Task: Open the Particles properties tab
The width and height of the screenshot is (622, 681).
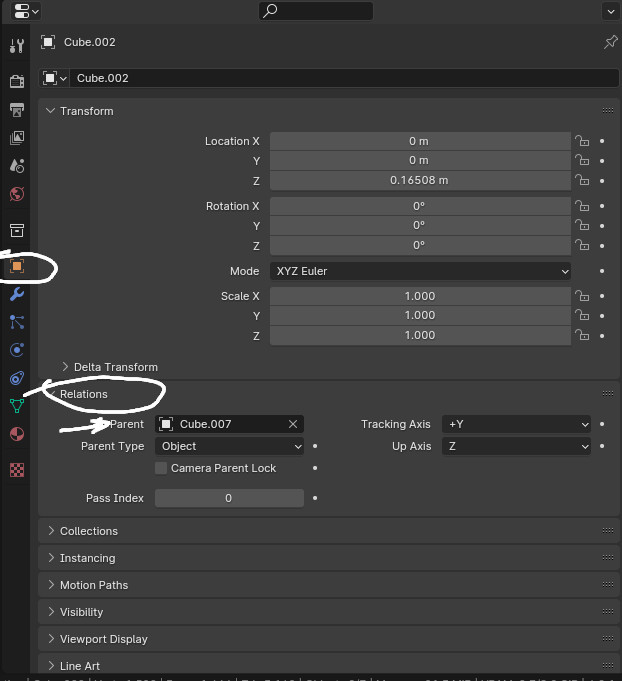Action: pos(17,322)
